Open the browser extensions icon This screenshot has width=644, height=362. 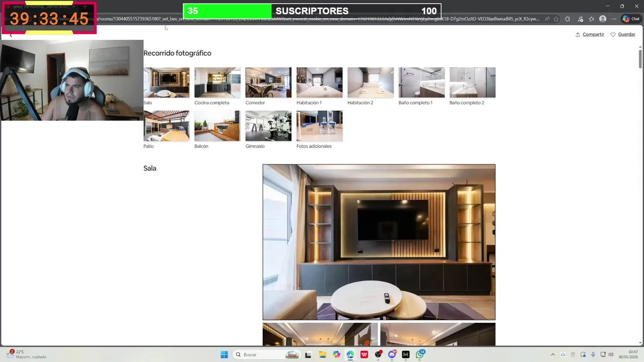[x=568, y=19]
